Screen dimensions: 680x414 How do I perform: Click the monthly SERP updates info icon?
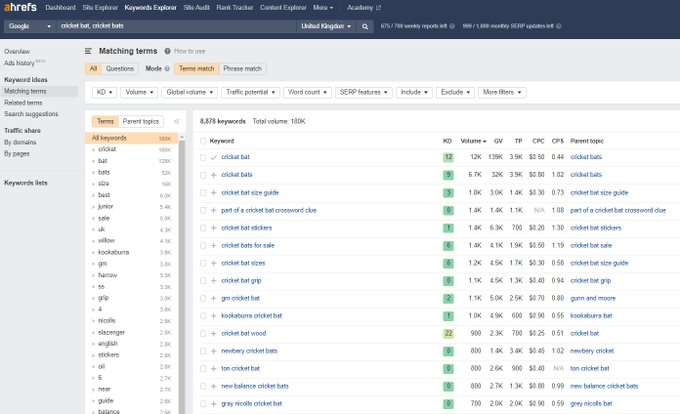pyautogui.click(x=559, y=26)
